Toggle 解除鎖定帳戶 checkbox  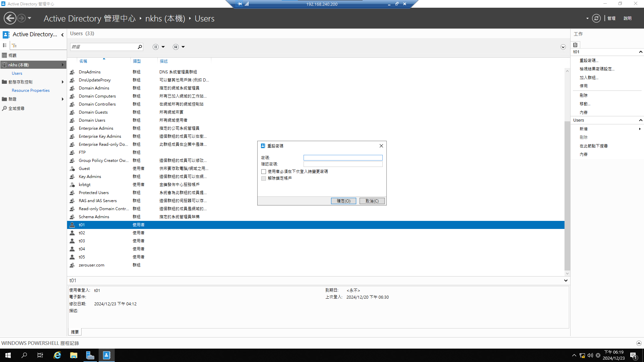click(264, 178)
